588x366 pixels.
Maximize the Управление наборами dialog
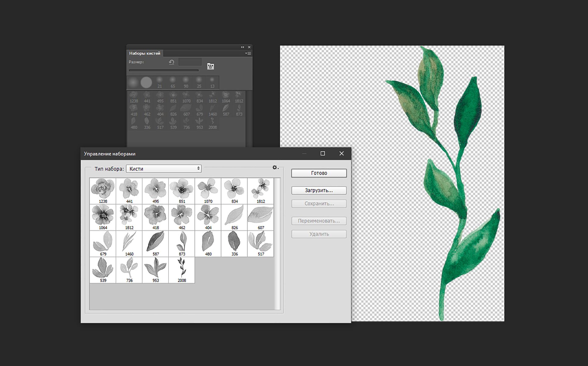tap(323, 153)
